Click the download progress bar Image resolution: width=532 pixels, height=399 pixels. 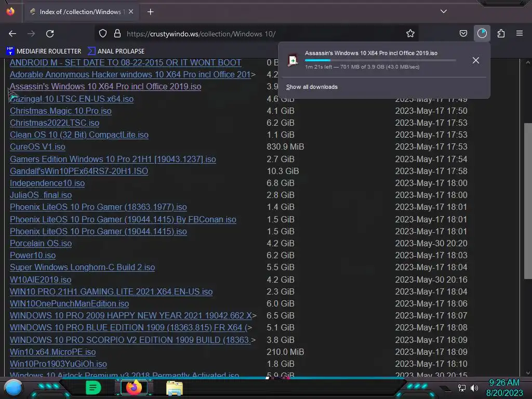(380, 60)
